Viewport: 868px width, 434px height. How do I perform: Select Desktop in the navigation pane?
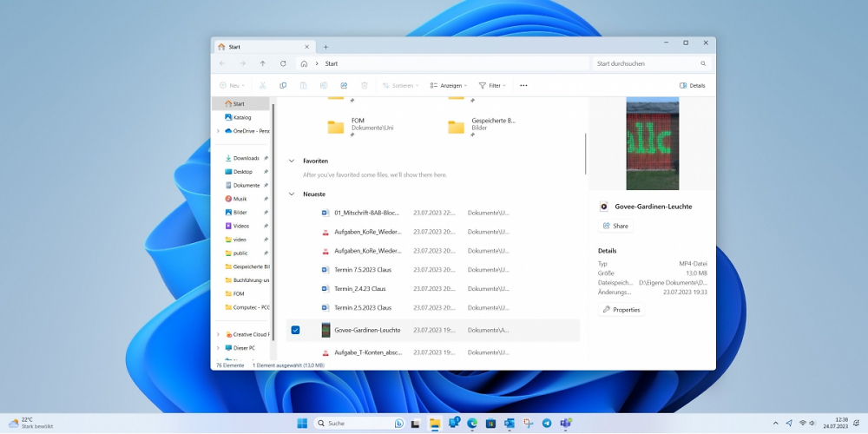242,172
